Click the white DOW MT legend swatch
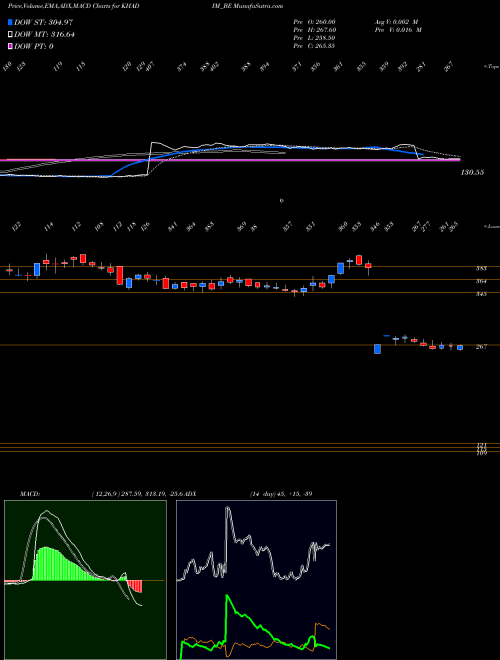Screen dimensions: 500x660 [x=10, y=34]
